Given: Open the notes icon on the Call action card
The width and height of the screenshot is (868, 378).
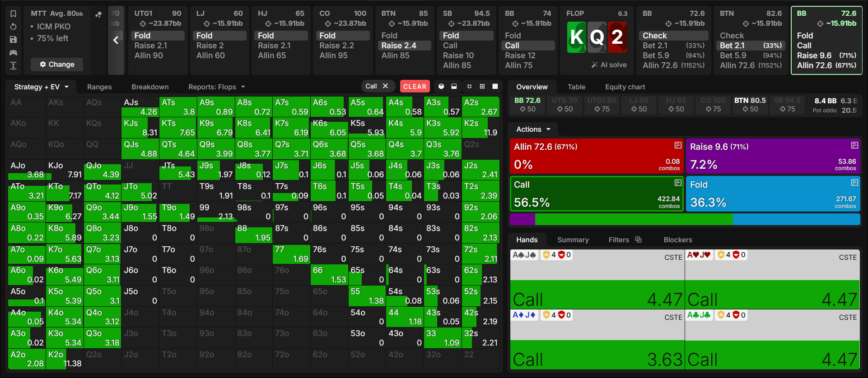Looking at the screenshot, I should point(678,183).
